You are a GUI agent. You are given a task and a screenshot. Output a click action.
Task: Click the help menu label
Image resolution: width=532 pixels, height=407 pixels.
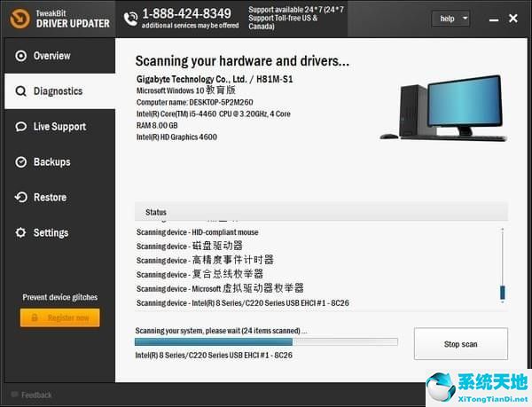pos(447,19)
